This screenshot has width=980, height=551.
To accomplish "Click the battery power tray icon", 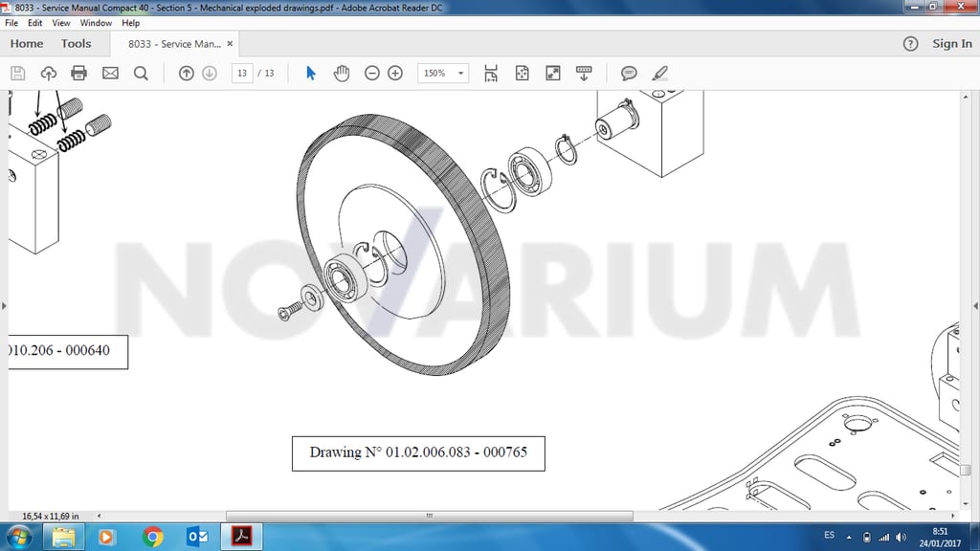I will pos(866,538).
